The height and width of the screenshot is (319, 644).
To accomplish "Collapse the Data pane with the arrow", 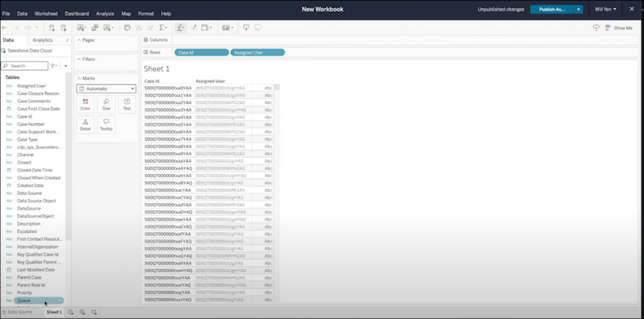I will pos(68,40).
